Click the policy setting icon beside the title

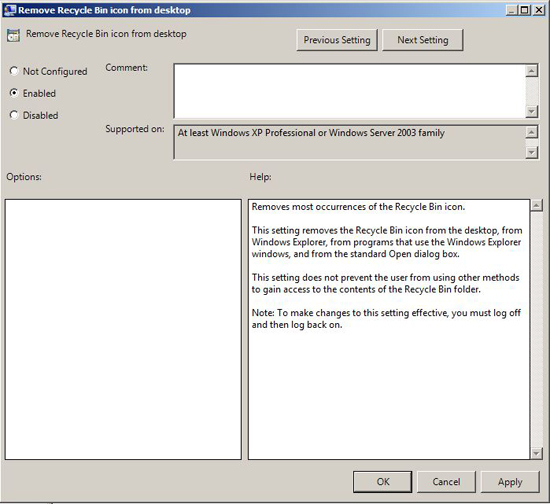13,35
